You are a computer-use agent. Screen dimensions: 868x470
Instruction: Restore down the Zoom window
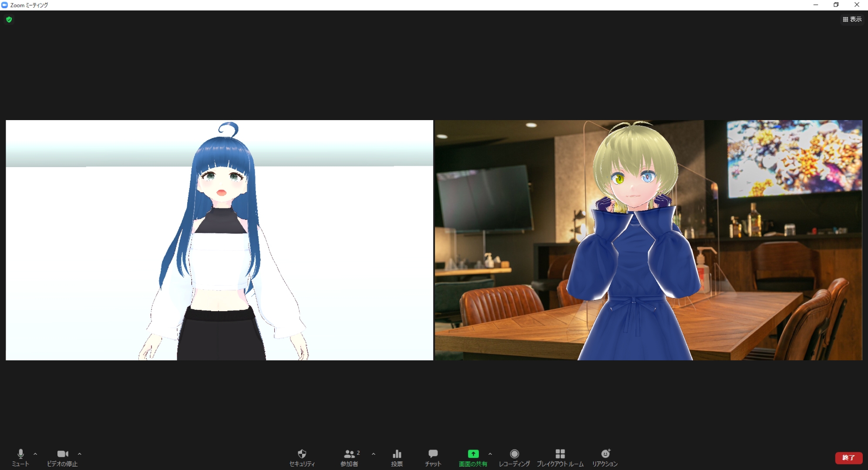(x=836, y=5)
